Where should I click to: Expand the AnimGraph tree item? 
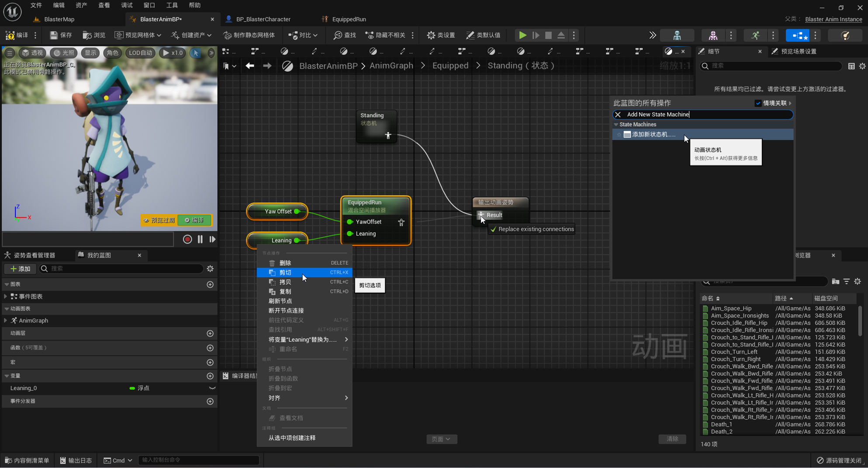point(6,320)
